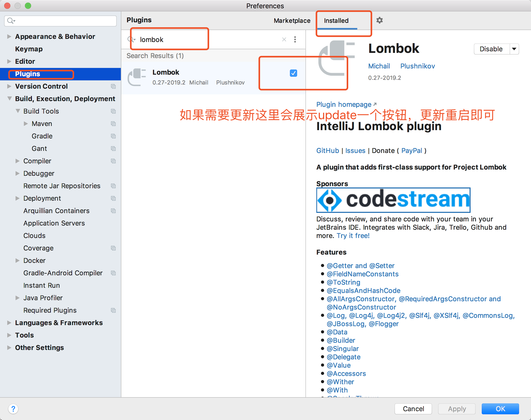Select Plugins in settings tree
This screenshot has height=420, width=531.
click(60, 74)
